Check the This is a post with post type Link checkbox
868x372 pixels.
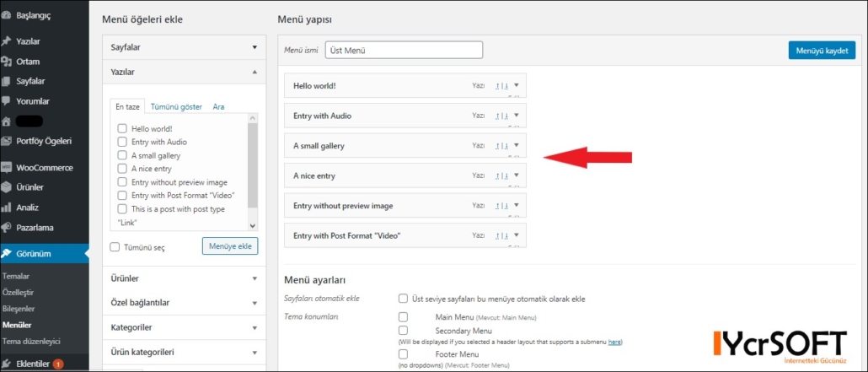coord(122,209)
